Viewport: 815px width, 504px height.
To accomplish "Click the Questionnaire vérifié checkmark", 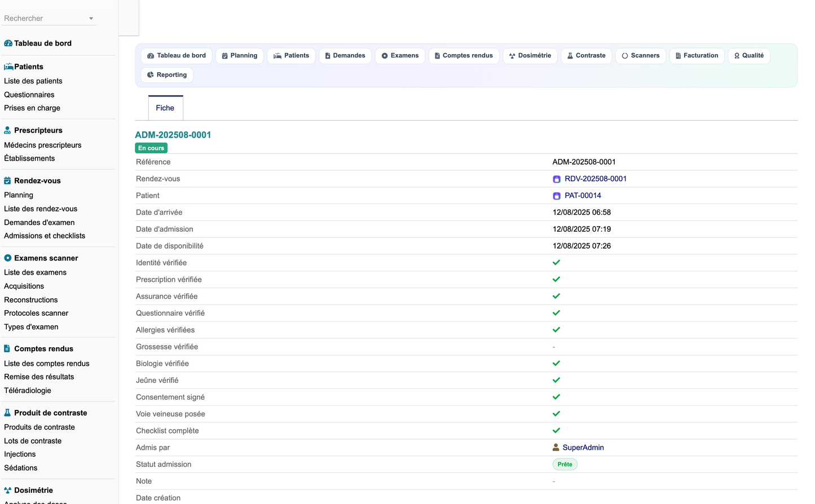I will 556,313.
